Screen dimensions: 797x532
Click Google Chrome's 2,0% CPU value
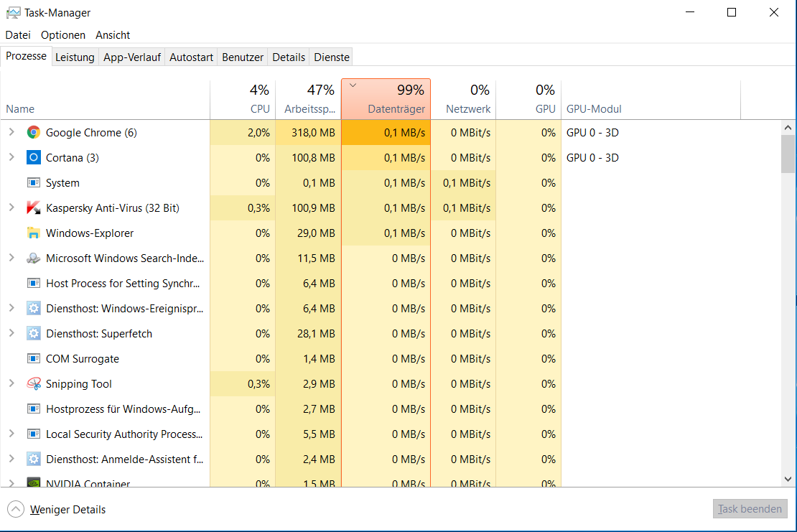coord(258,133)
